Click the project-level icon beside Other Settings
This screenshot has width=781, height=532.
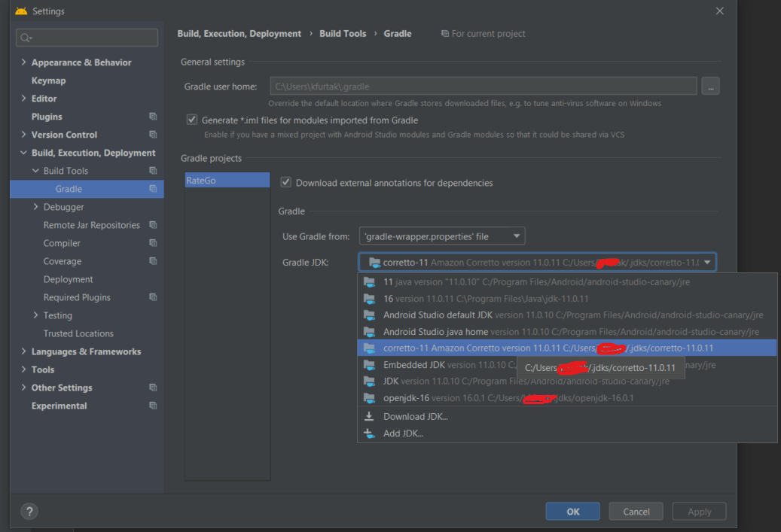pyautogui.click(x=153, y=388)
